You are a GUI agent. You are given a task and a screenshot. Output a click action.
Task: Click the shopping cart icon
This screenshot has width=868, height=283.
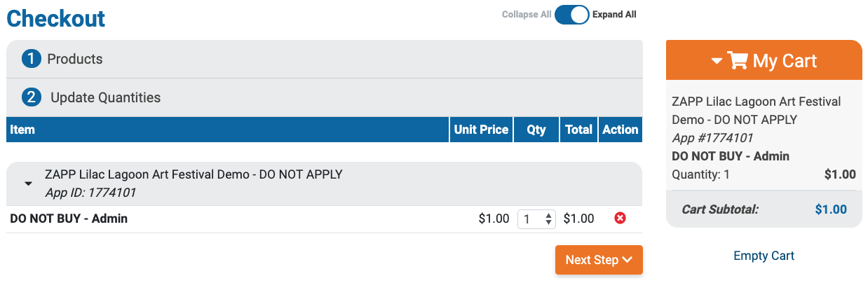[x=738, y=61]
